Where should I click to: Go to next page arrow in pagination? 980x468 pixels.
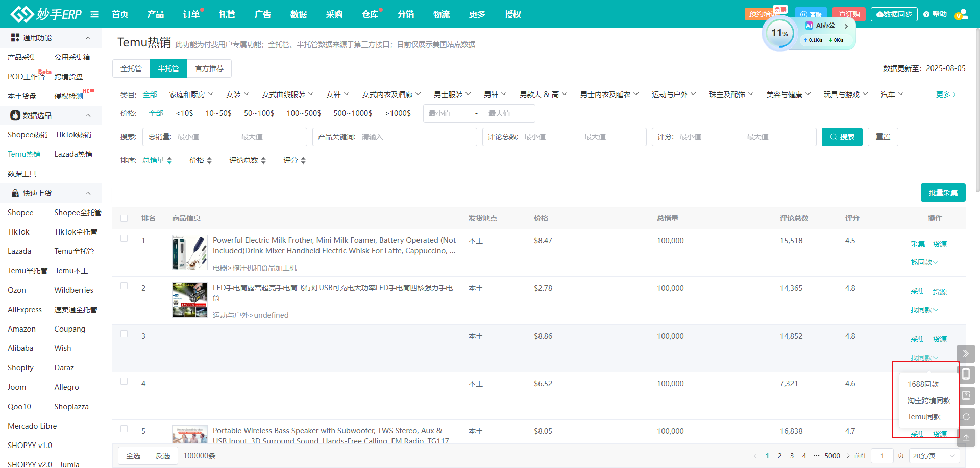(848, 456)
